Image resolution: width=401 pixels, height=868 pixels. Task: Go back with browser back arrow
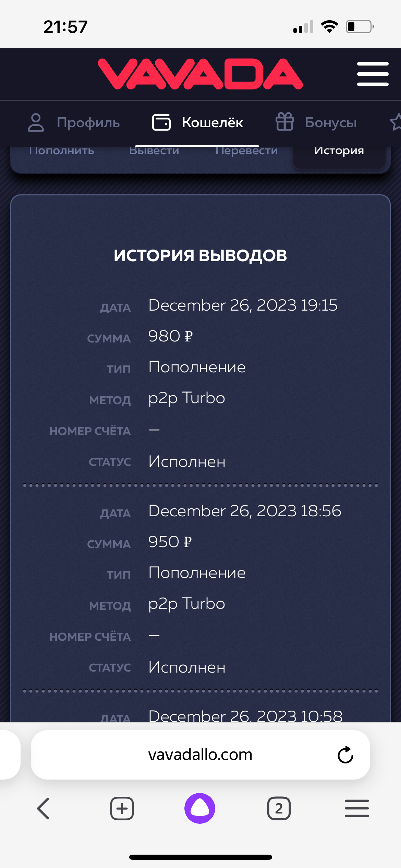click(x=44, y=808)
